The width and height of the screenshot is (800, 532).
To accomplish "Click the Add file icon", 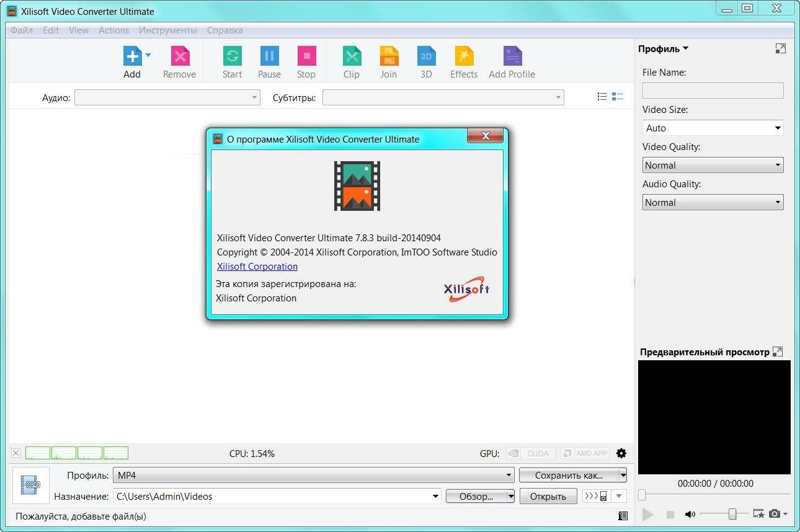I will (x=132, y=56).
